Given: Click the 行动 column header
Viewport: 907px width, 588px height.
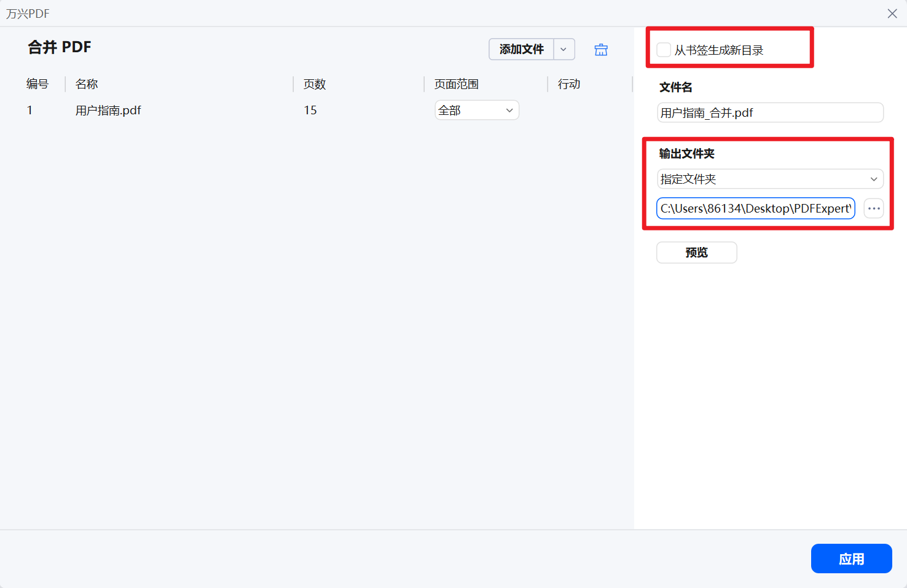Looking at the screenshot, I should [x=568, y=84].
